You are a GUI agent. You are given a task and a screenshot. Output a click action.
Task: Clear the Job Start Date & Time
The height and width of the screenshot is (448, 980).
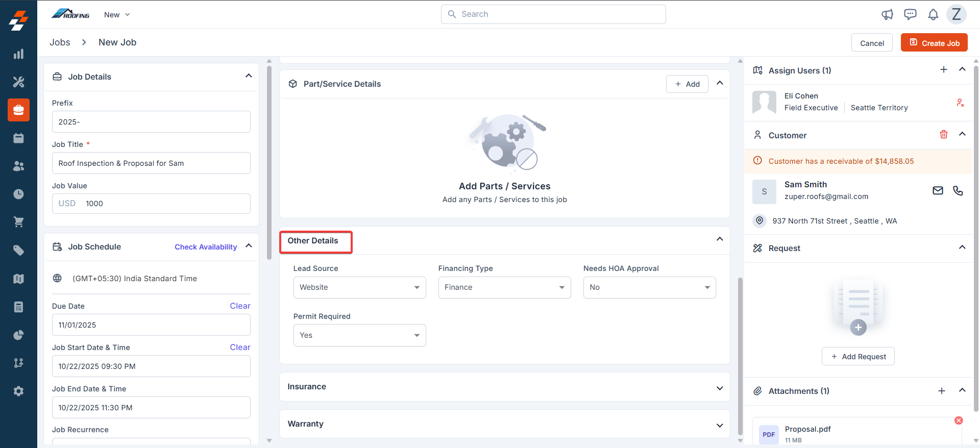(x=240, y=347)
